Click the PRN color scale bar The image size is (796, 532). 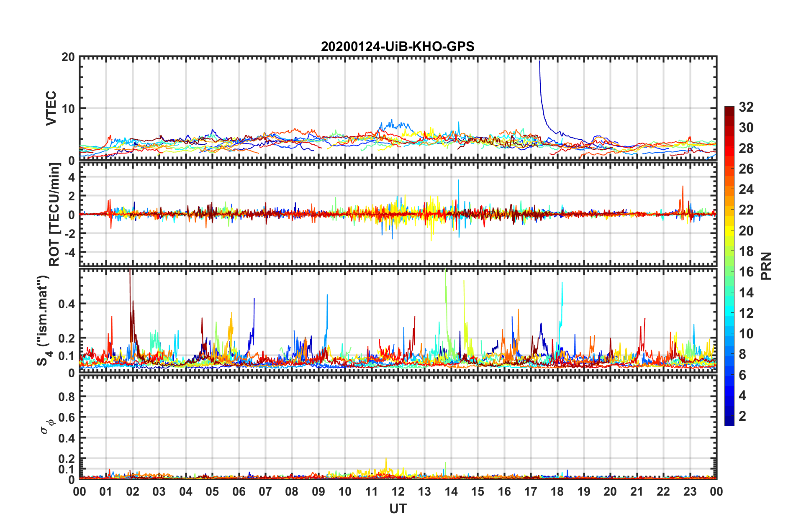(729, 266)
